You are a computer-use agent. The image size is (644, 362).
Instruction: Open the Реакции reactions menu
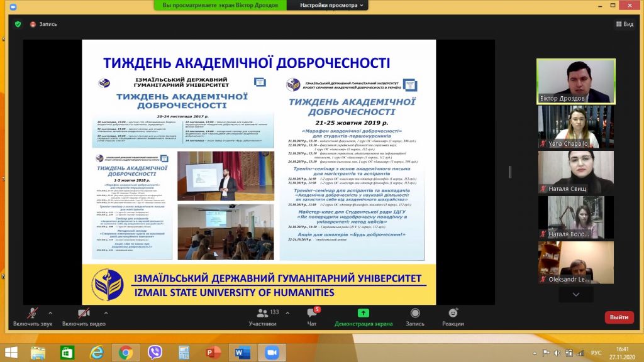[x=453, y=317]
